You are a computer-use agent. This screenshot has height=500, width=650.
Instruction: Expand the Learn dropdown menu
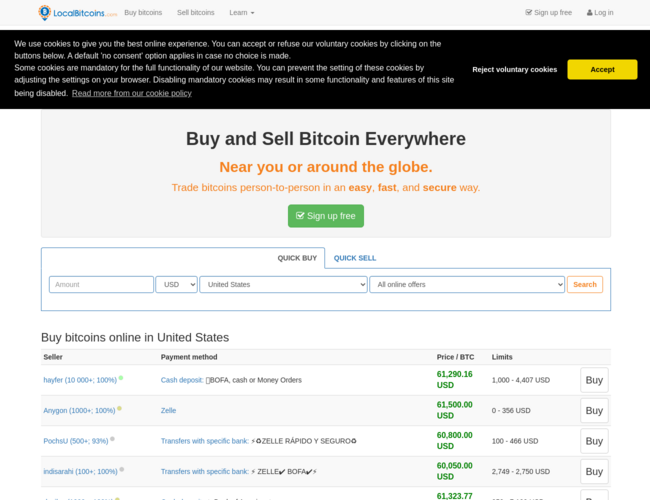pos(242,12)
